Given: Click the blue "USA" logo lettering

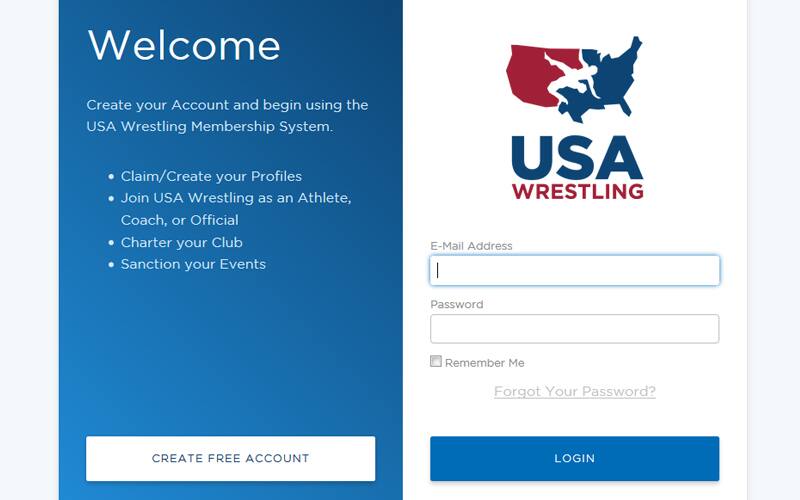Looking at the screenshot, I should (x=576, y=155).
